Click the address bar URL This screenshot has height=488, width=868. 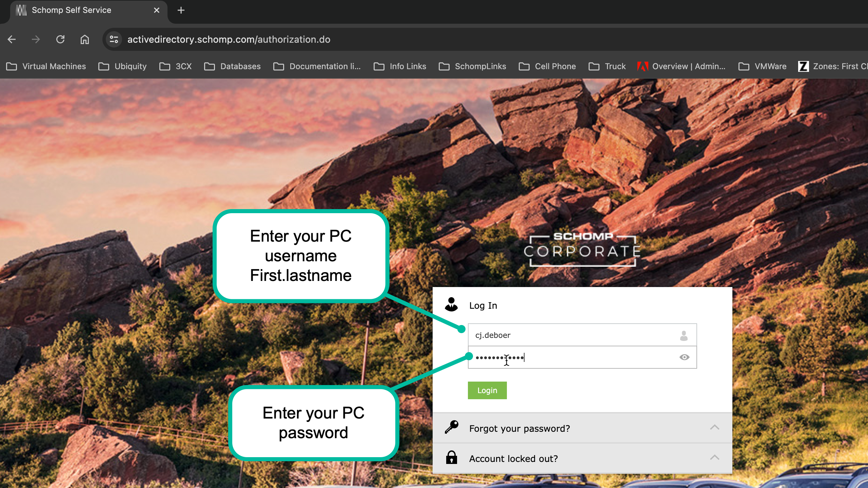pyautogui.click(x=229, y=39)
